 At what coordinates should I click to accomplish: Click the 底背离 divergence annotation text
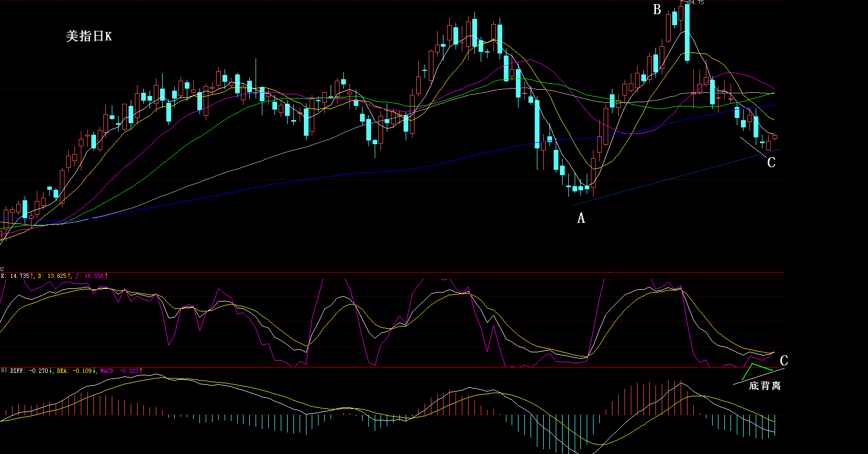[x=765, y=386]
